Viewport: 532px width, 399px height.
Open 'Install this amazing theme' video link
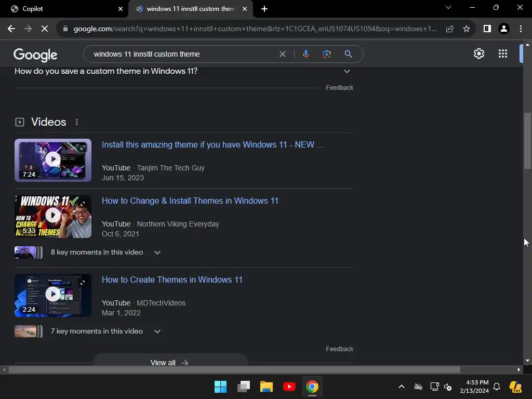coord(212,145)
